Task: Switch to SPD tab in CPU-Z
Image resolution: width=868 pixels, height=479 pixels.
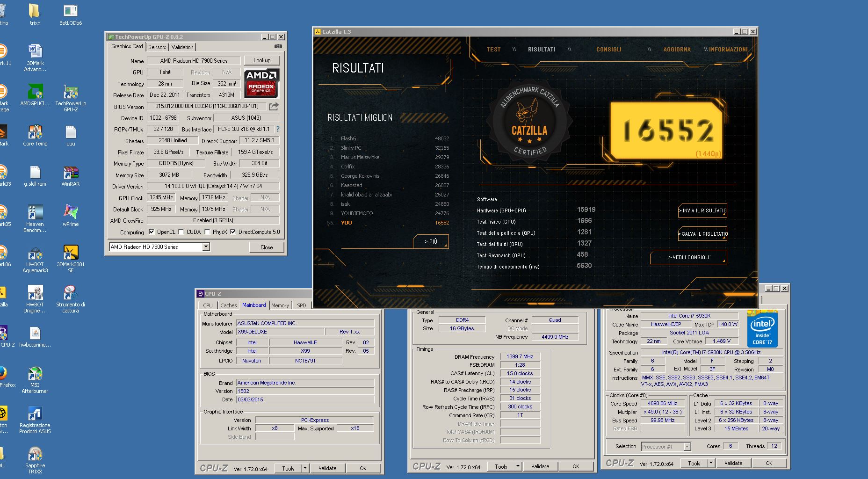Action: coord(302,305)
